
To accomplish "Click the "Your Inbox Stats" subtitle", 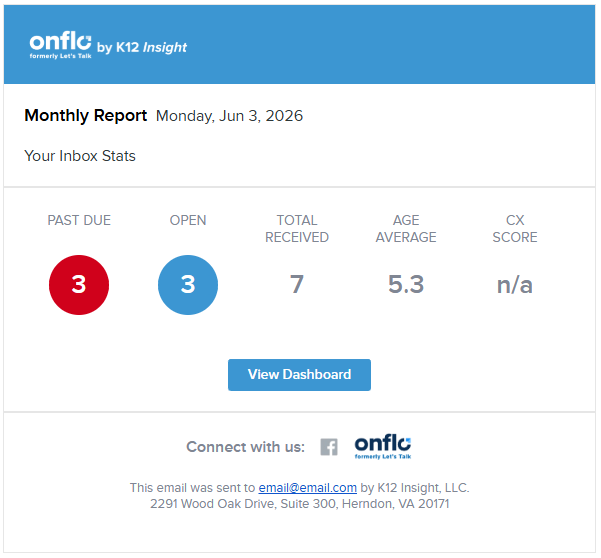I will [x=80, y=156].
